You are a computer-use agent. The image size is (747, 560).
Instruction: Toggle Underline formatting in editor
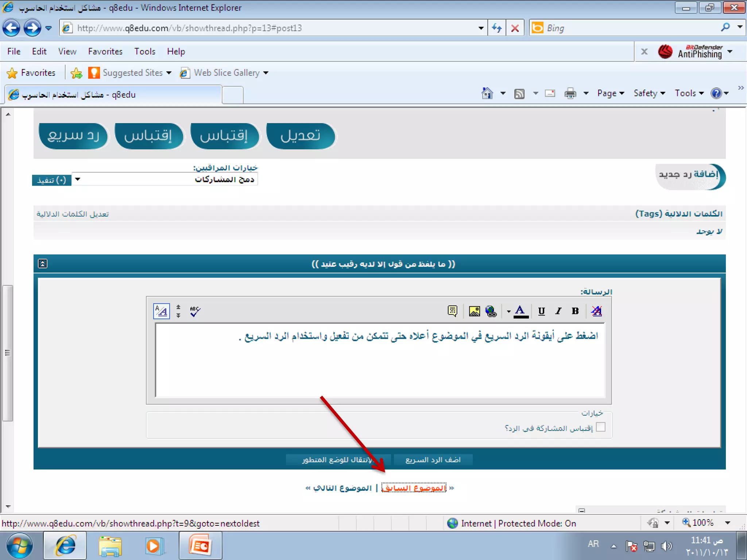[542, 311]
